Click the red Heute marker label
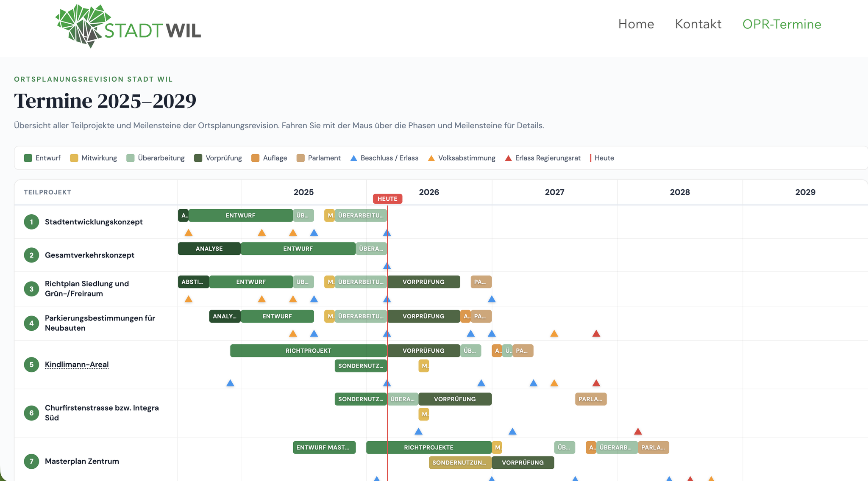The image size is (868, 481). pos(387,199)
